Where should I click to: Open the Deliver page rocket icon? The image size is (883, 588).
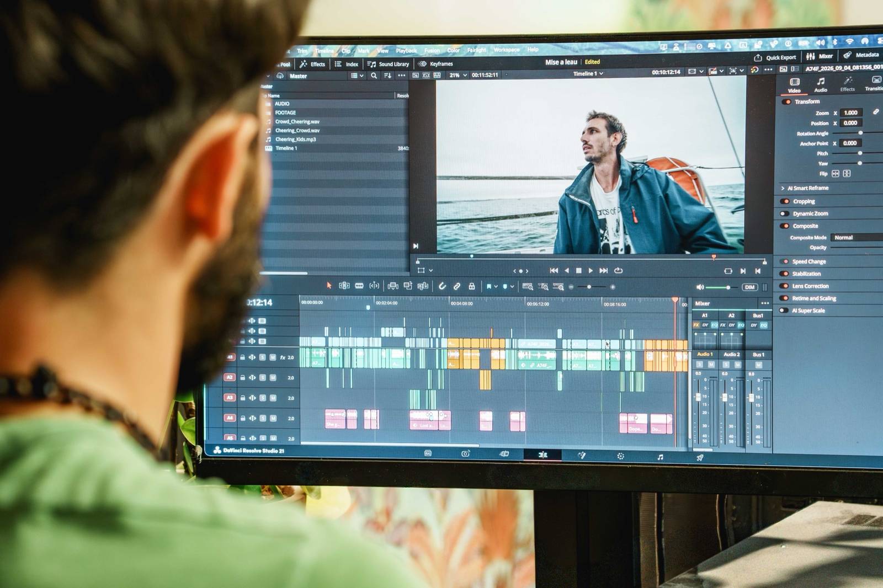tap(700, 457)
